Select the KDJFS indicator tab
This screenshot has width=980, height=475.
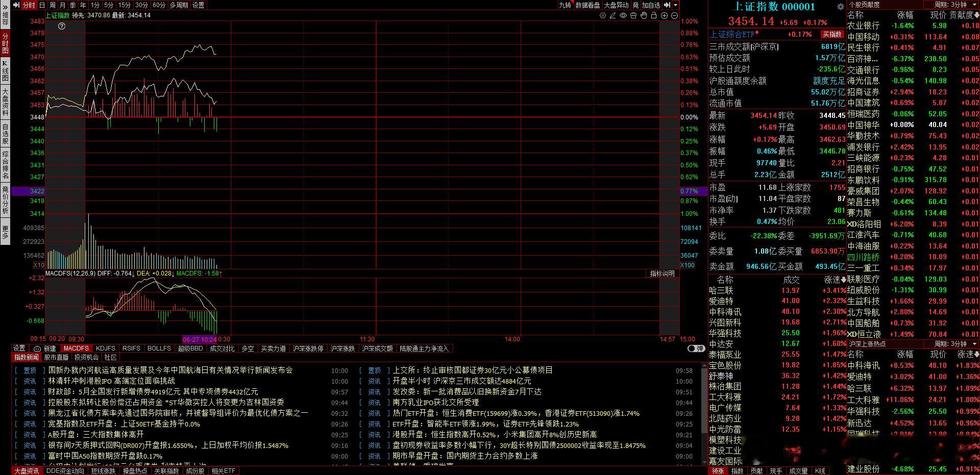coord(106,348)
